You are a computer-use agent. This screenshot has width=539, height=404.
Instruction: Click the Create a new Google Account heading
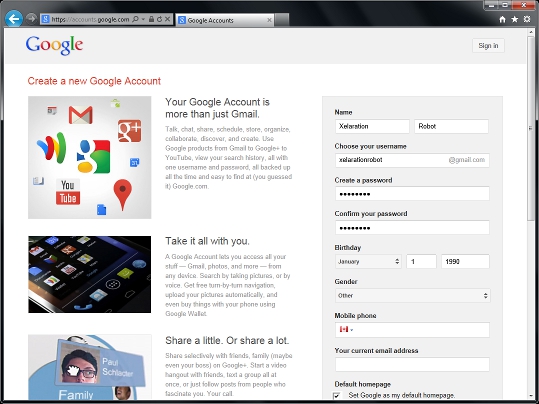coord(94,81)
